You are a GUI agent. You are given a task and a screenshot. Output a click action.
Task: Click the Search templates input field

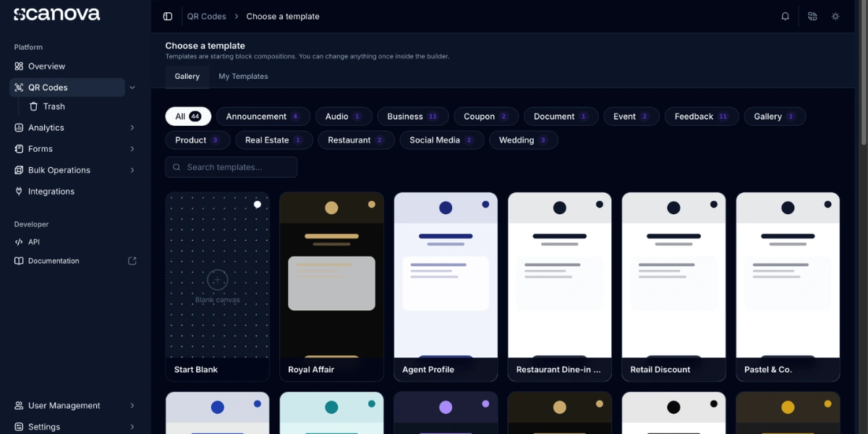pyautogui.click(x=231, y=167)
